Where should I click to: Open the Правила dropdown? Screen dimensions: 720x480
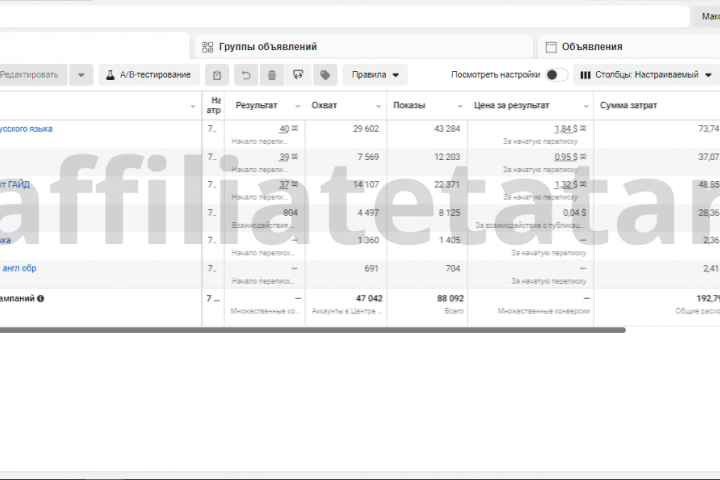coord(375,75)
